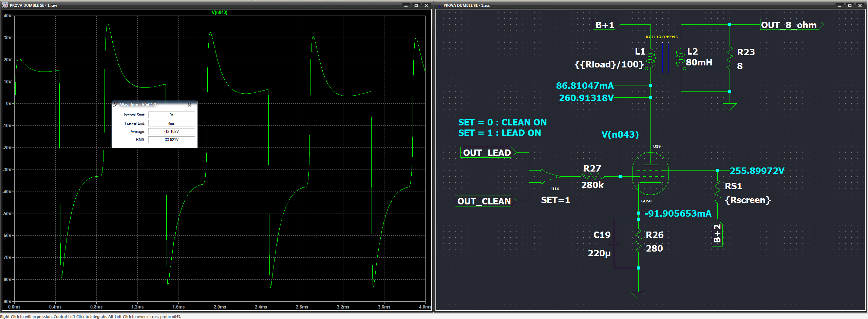Select the R27 280k grid resistor
The height and width of the screenshot is (319, 868).
click(x=592, y=176)
